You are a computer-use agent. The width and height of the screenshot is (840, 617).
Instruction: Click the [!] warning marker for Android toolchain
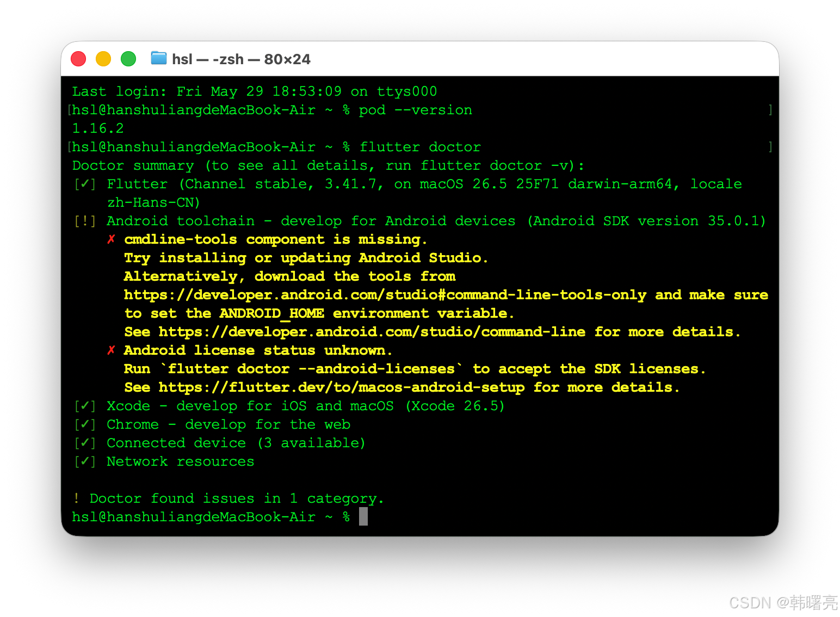pyautogui.click(x=85, y=221)
